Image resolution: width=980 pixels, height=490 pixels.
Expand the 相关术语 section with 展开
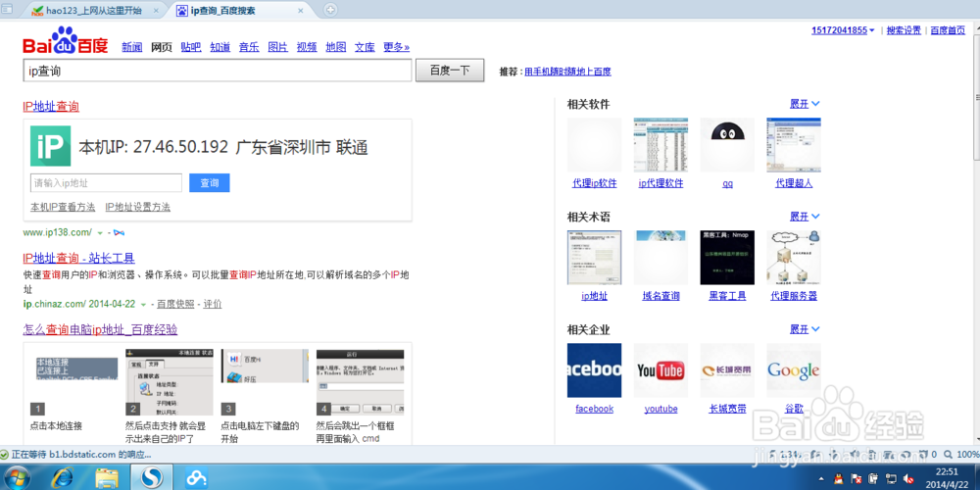(x=805, y=217)
